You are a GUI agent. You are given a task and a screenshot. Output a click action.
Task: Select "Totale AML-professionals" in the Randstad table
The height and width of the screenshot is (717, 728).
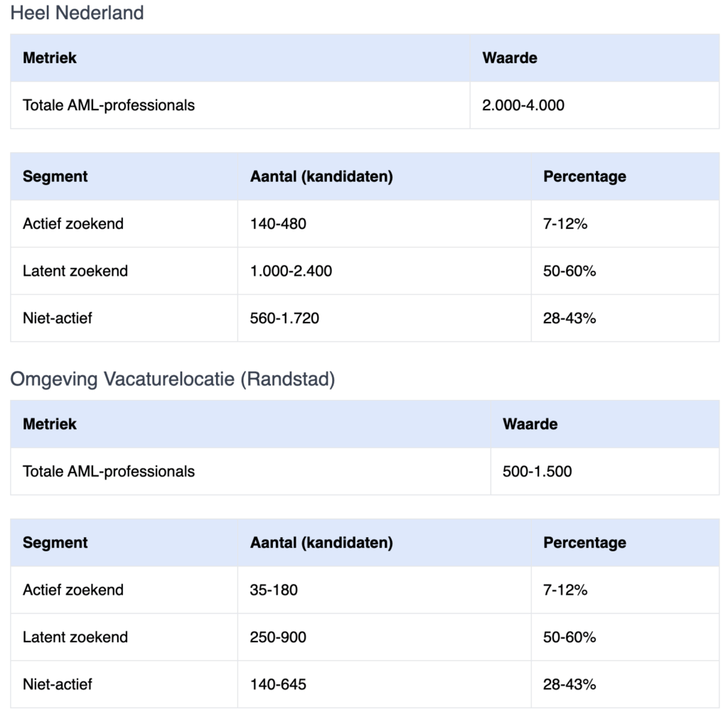pos(109,471)
